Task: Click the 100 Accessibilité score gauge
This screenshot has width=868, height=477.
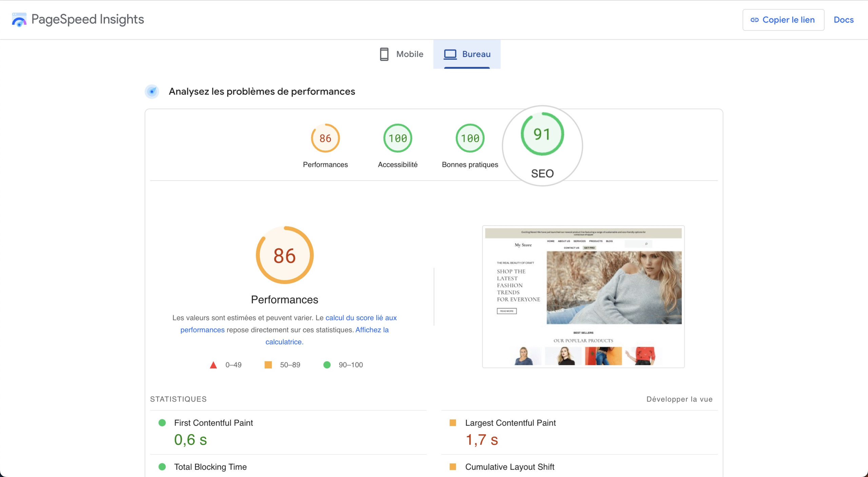Action: [398, 138]
